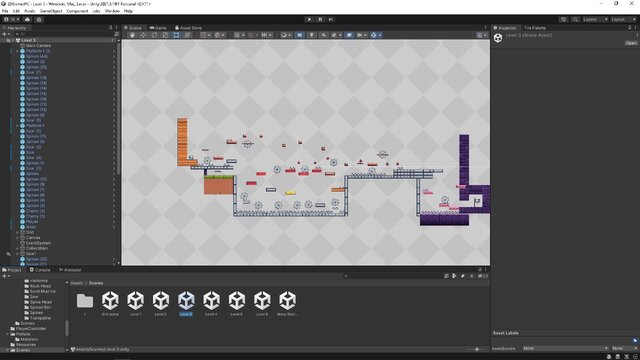This screenshot has width=640, height=360.
Task: Click the Pause button
Action: (320, 19)
